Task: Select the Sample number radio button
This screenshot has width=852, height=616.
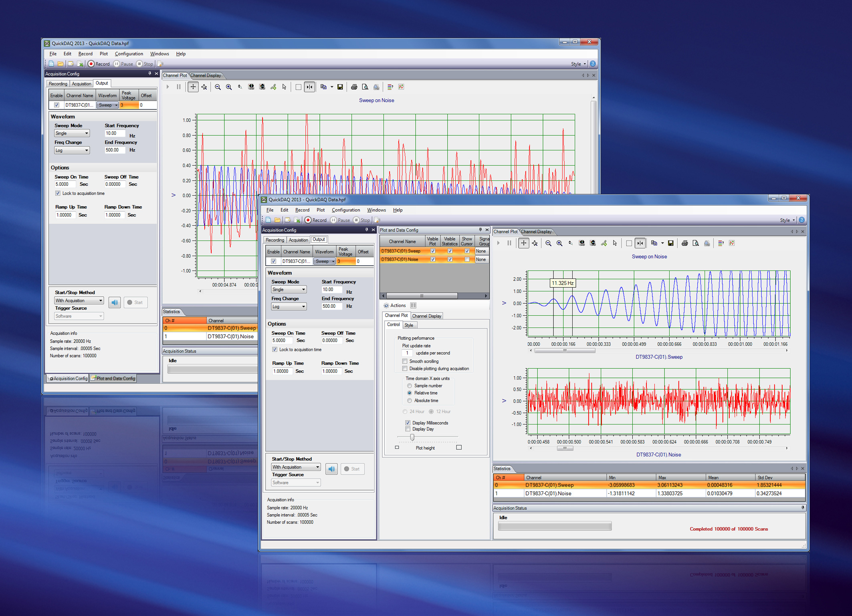Action: (409, 386)
